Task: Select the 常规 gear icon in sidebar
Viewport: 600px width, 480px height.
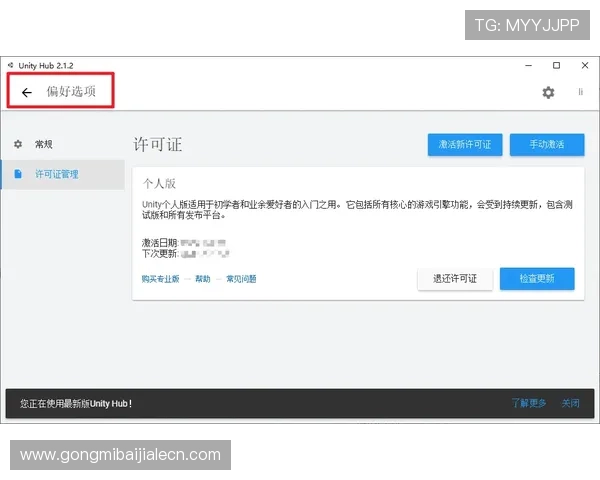Action: [x=18, y=144]
